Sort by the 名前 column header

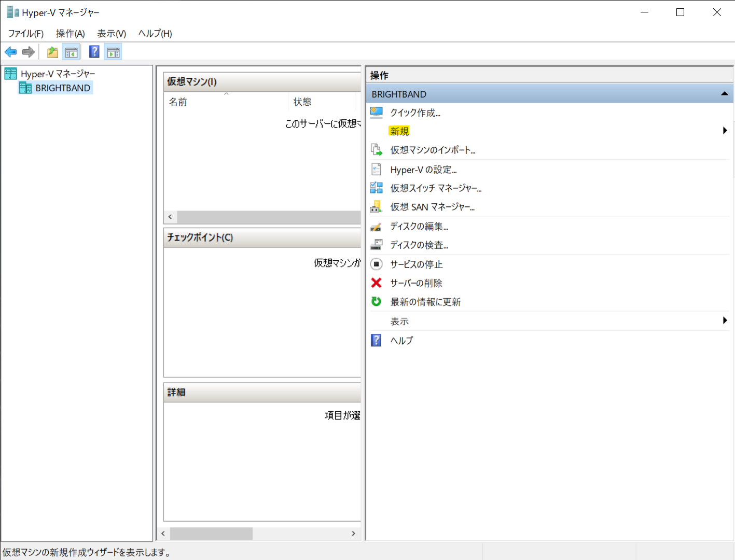[x=226, y=102]
